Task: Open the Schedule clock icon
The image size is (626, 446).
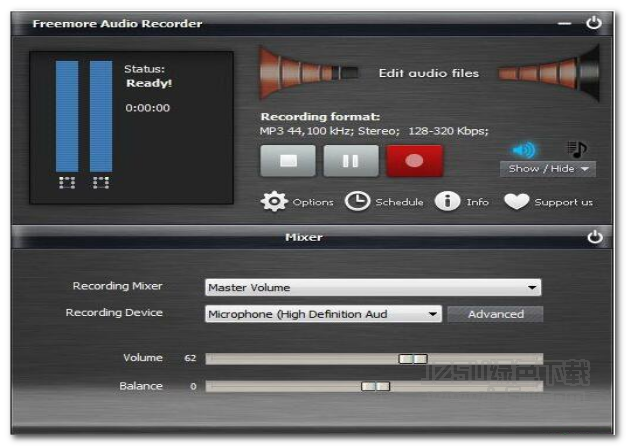Action: pos(357,201)
